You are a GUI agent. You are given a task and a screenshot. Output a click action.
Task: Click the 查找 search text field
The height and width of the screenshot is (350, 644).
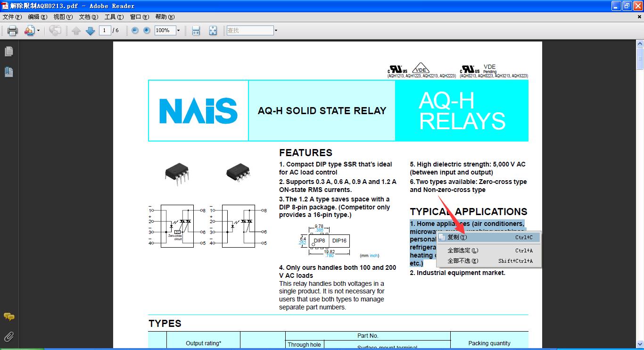pos(249,31)
